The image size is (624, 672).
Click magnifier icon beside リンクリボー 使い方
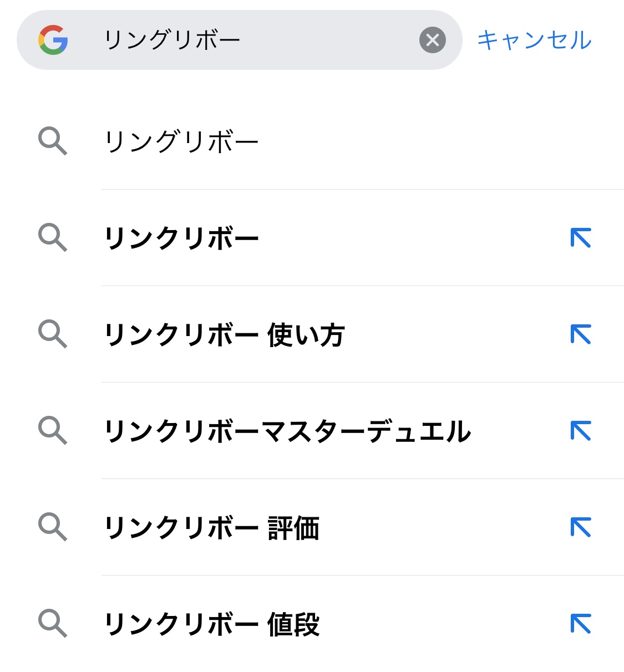coord(53,334)
